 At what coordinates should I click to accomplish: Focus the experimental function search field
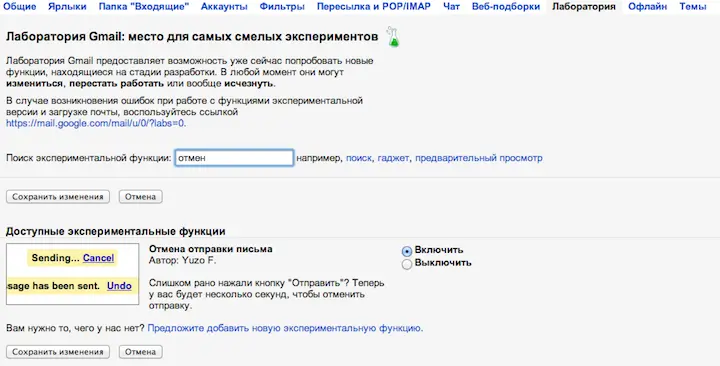[x=234, y=158]
